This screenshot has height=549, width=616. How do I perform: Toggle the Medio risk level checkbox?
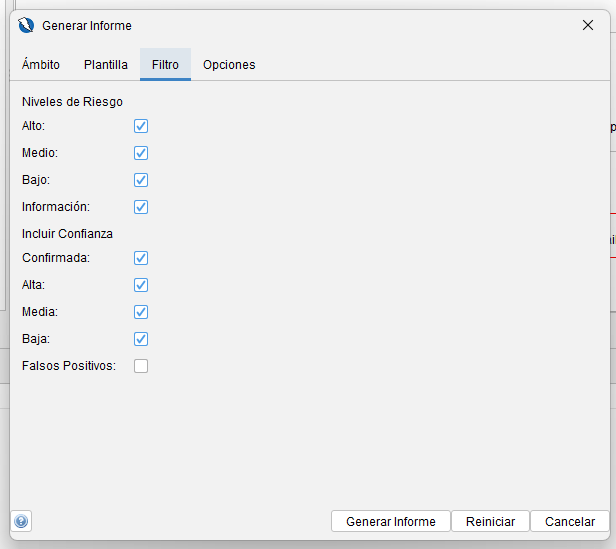click(x=141, y=153)
